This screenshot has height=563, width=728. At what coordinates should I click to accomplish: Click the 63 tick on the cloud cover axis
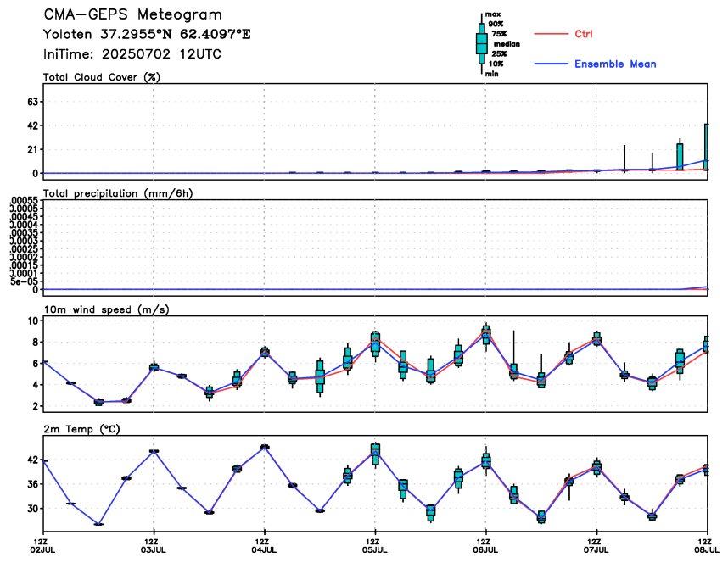(x=33, y=102)
